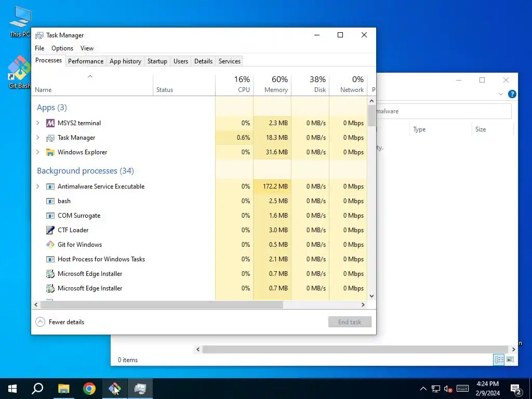Open the Options menu
Viewport: 532px width, 399px height.
coord(62,48)
